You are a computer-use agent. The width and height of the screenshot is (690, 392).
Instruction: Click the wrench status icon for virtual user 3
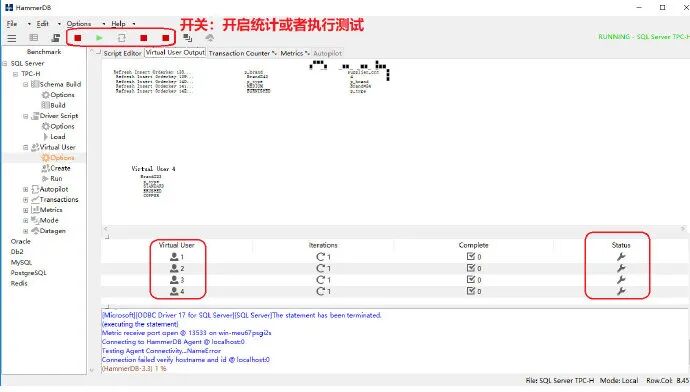point(621,279)
